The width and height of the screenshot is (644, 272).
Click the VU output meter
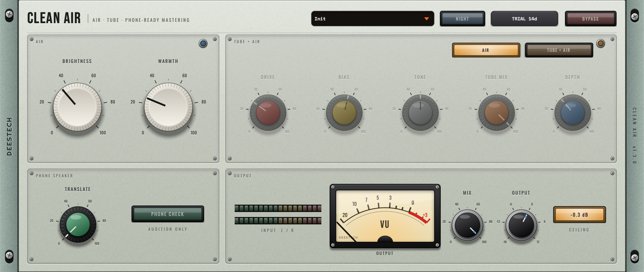point(385,216)
